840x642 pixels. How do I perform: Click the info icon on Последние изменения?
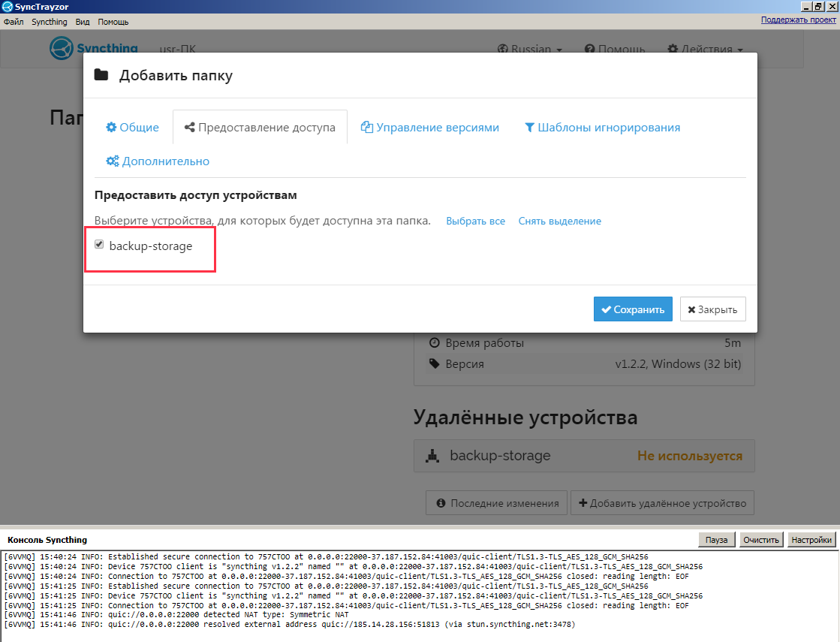click(441, 503)
